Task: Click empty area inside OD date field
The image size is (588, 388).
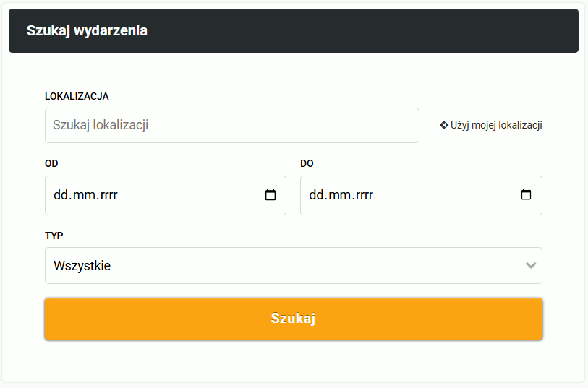Action: pos(191,195)
